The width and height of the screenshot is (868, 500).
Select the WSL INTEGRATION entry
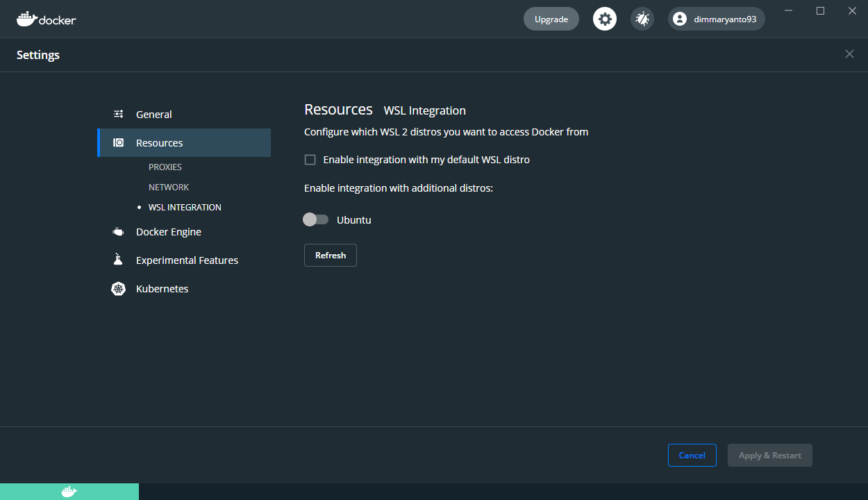(185, 207)
